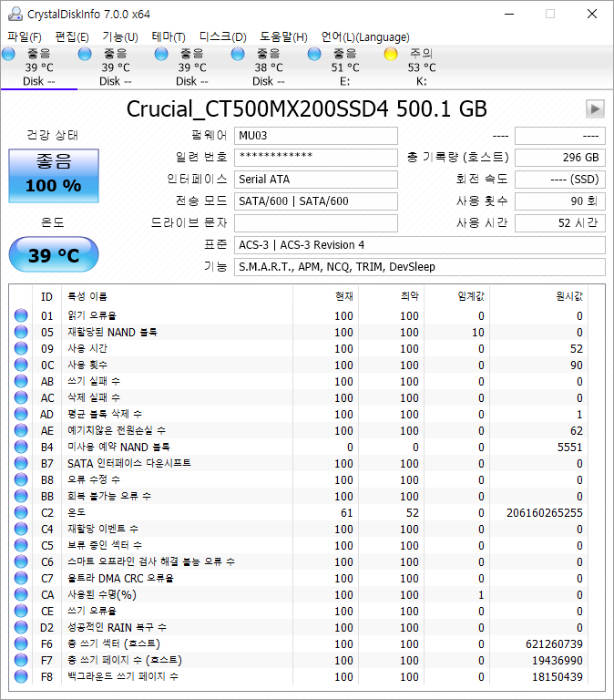Click the 90 회 power on count field

(560, 201)
